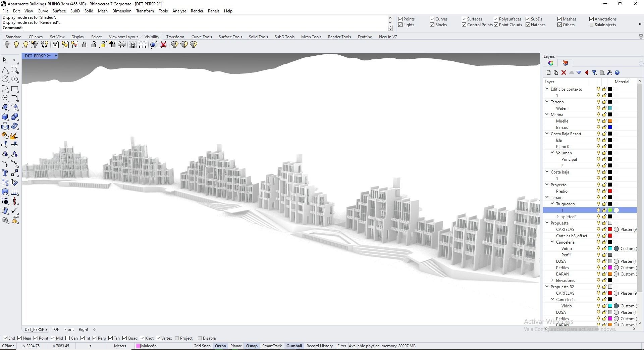
Task: Click into the Command input field
Action: [x=205, y=28]
